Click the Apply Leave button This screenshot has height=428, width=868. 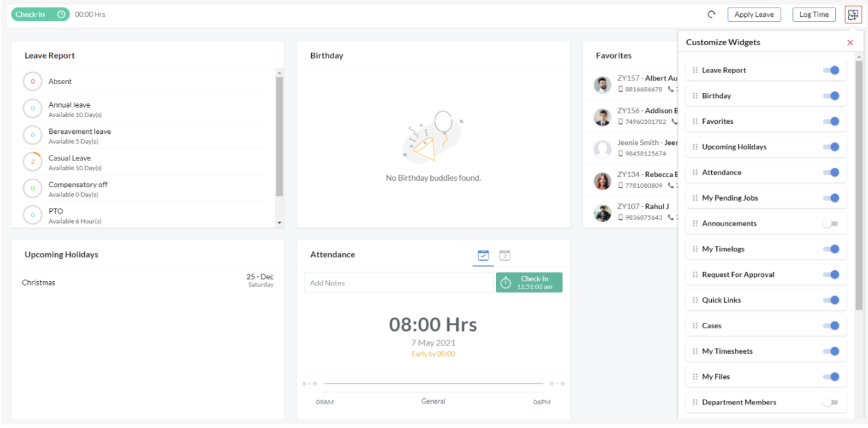754,14
